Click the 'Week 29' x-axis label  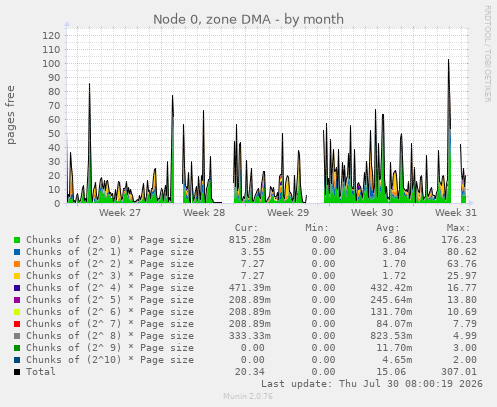[x=288, y=213]
